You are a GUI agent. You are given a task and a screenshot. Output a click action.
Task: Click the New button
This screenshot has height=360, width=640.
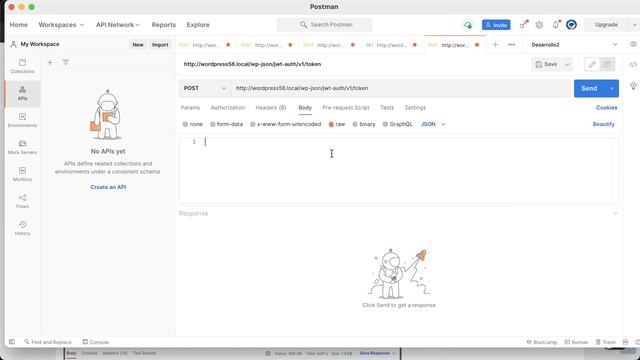[x=138, y=44]
